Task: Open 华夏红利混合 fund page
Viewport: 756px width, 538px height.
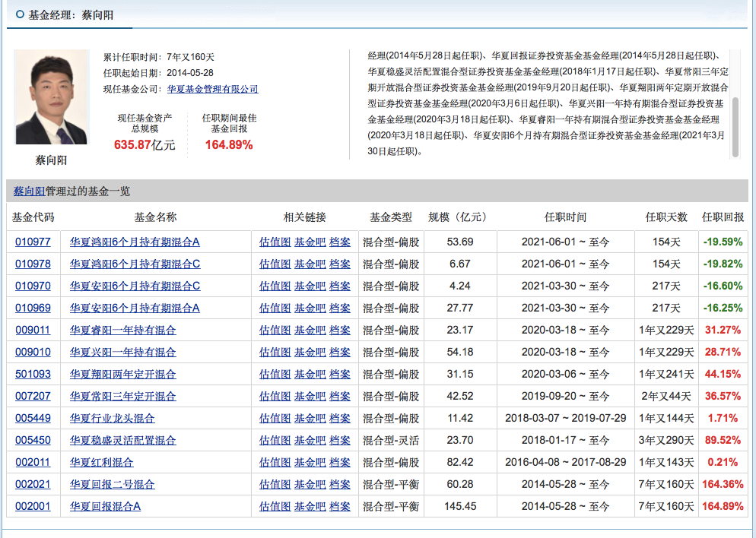Action: click(101, 462)
